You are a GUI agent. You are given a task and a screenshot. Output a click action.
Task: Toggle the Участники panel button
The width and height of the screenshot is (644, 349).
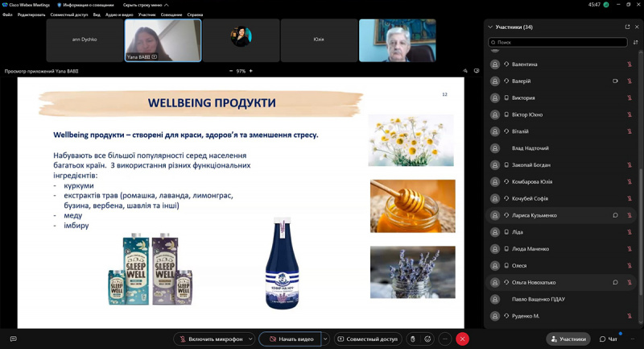point(568,339)
